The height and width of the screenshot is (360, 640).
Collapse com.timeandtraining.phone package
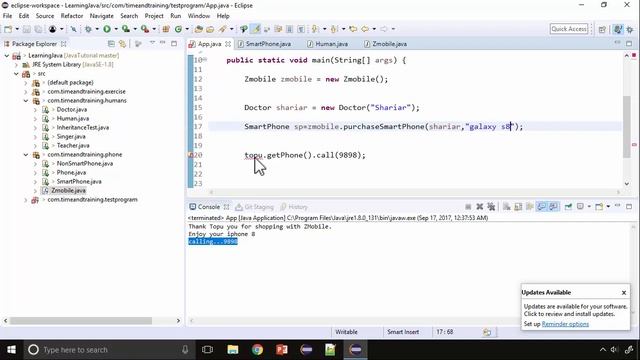26,155
